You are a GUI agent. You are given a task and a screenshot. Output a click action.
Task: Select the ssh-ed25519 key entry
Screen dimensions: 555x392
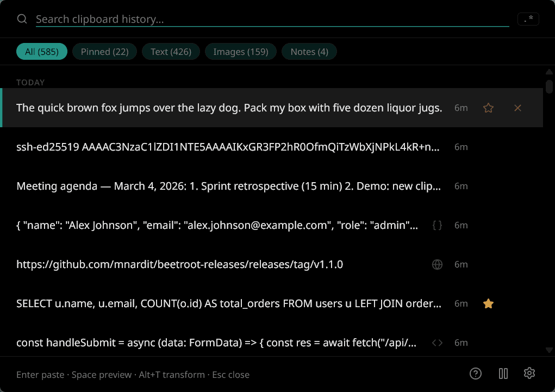(x=228, y=147)
